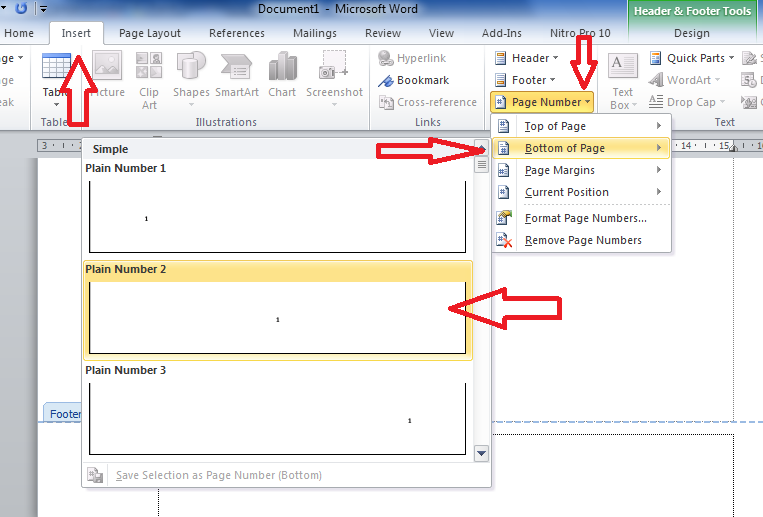
Task: Open the Clip Art tool
Action: click(x=149, y=80)
